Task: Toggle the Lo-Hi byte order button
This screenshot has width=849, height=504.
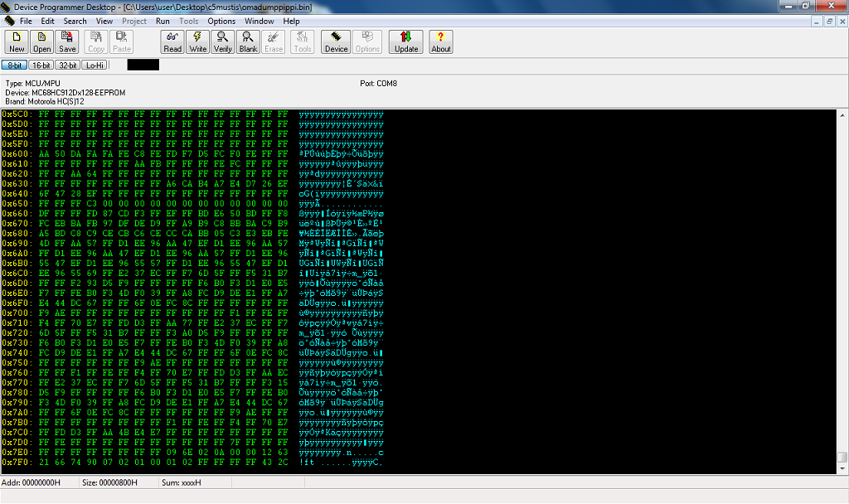Action: click(95, 65)
